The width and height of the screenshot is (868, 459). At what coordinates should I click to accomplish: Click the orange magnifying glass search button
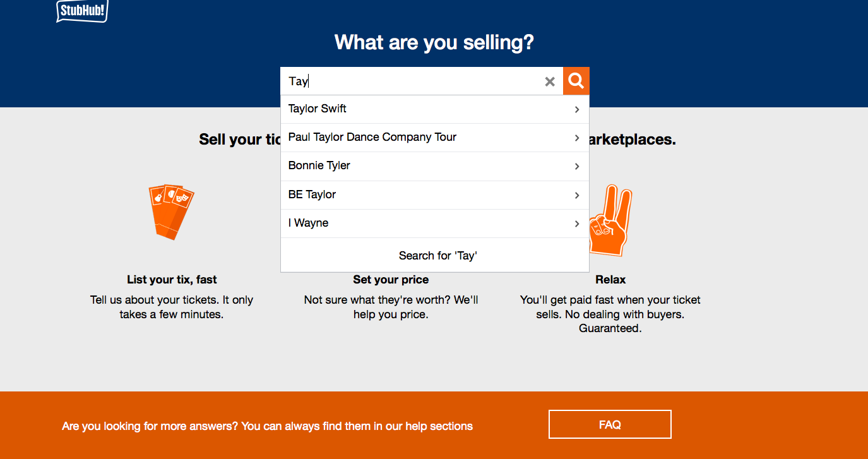point(576,81)
